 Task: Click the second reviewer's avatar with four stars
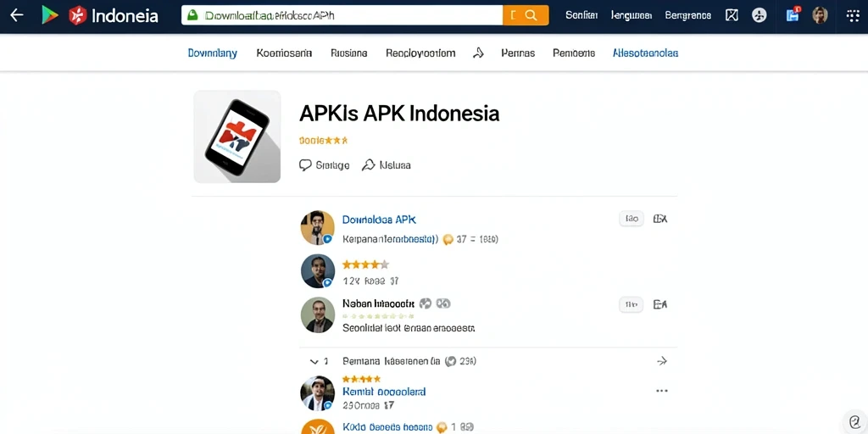click(x=317, y=271)
